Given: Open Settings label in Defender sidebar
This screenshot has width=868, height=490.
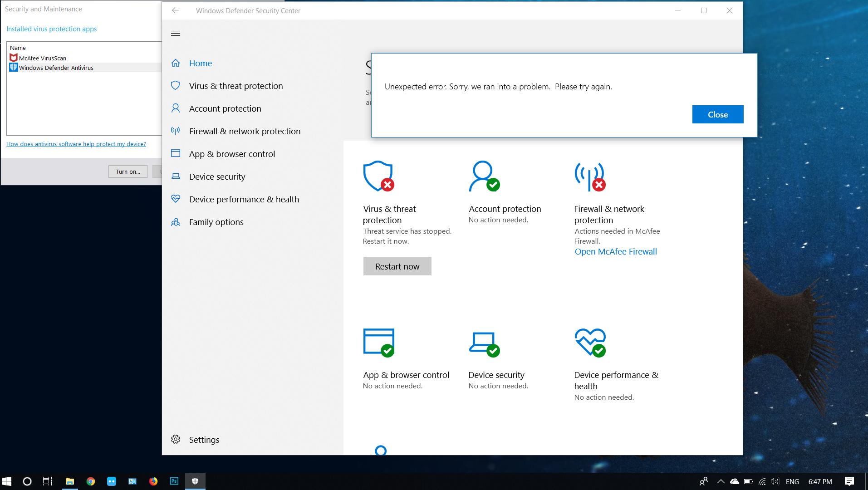Looking at the screenshot, I should tap(204, 440).
